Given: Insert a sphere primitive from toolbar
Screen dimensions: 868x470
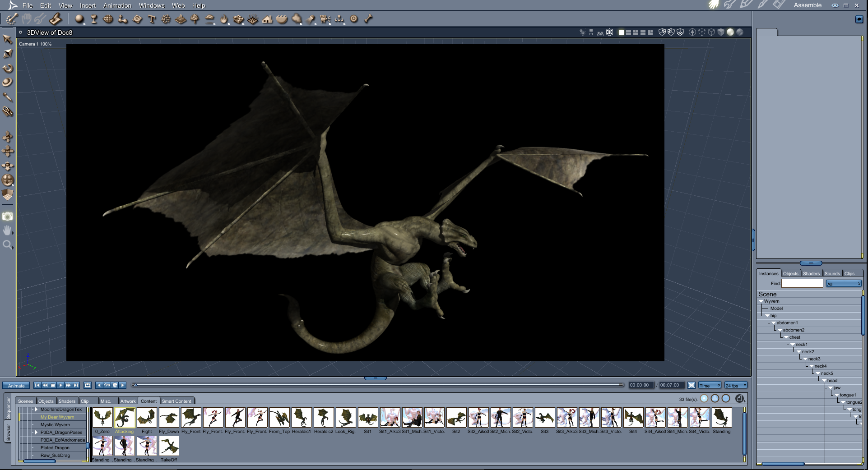Looking at the screenshot, I should click(x=79, y=19).
